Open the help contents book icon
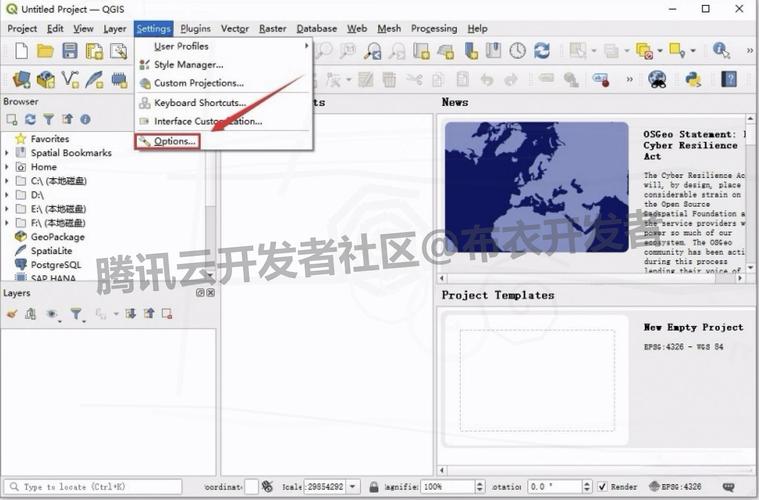759x500 pixels. 729,79
